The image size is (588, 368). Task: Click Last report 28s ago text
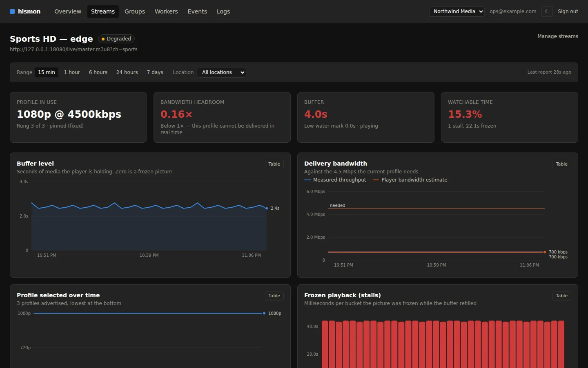pos(549,72)
